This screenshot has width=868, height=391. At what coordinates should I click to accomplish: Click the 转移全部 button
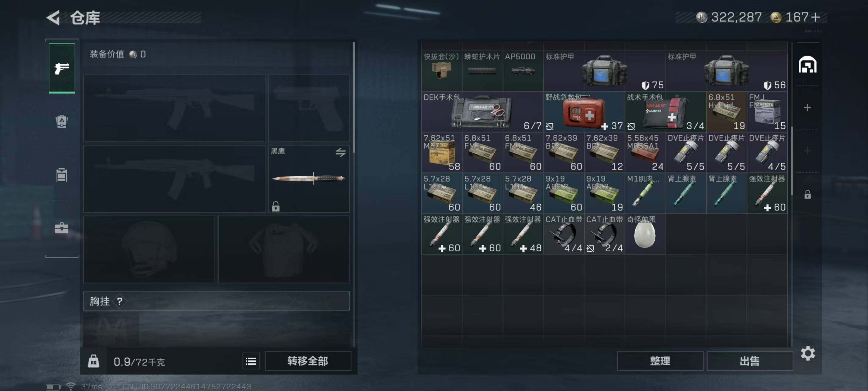308,361
